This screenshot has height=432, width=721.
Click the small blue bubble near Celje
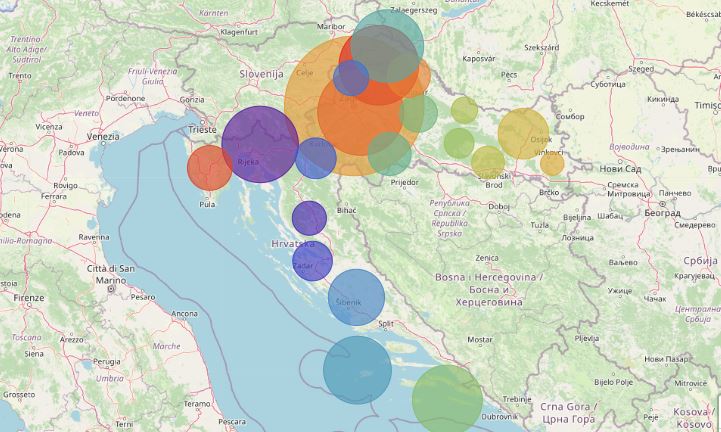click(351, 78)
